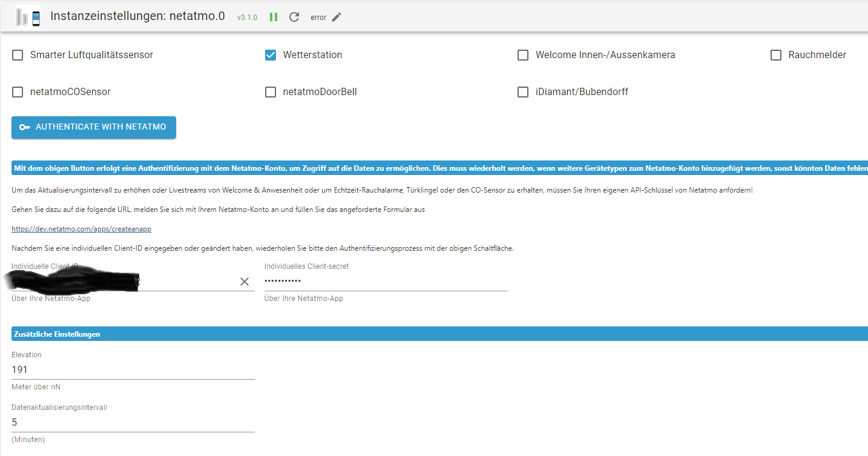Click Authenticate with Netatmo button
The width and height of the screenshot is (868, 456).
click(x=94, y=127)
